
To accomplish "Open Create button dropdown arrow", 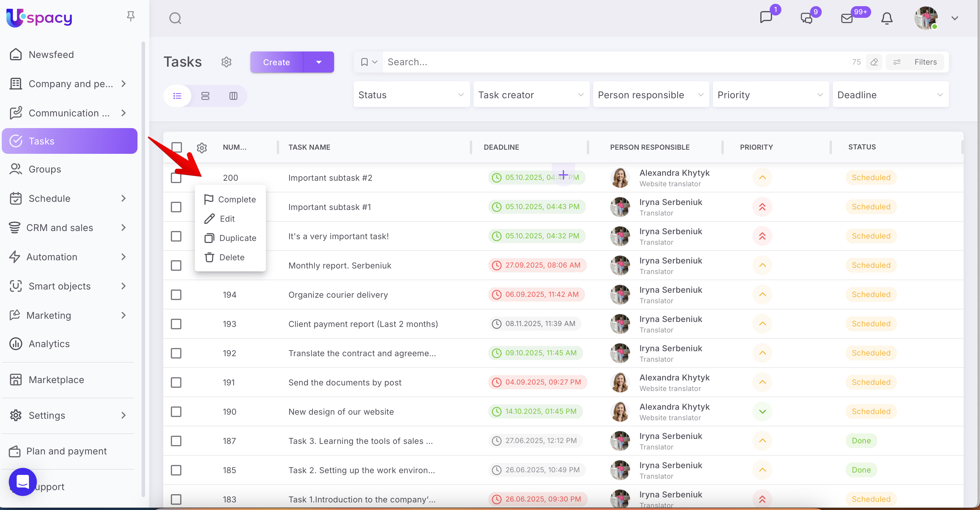I will [318, 62].
